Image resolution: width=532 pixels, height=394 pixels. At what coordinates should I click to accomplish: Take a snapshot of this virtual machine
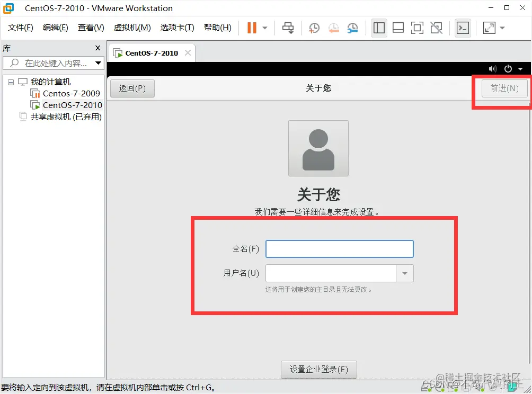tap(314, 28)
